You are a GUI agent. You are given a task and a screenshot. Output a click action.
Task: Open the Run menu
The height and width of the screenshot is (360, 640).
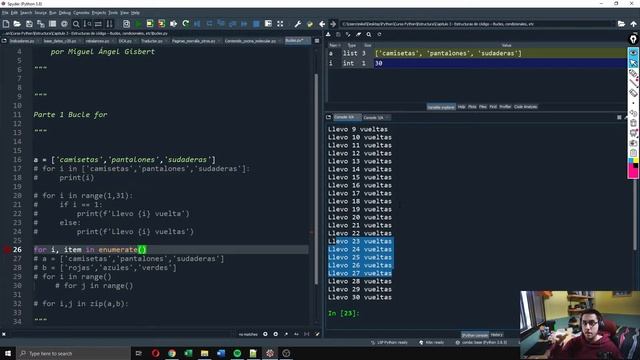click(53, 13)
